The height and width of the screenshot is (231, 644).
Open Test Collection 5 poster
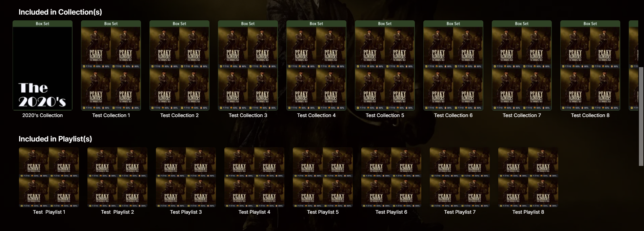click(385, 65)
